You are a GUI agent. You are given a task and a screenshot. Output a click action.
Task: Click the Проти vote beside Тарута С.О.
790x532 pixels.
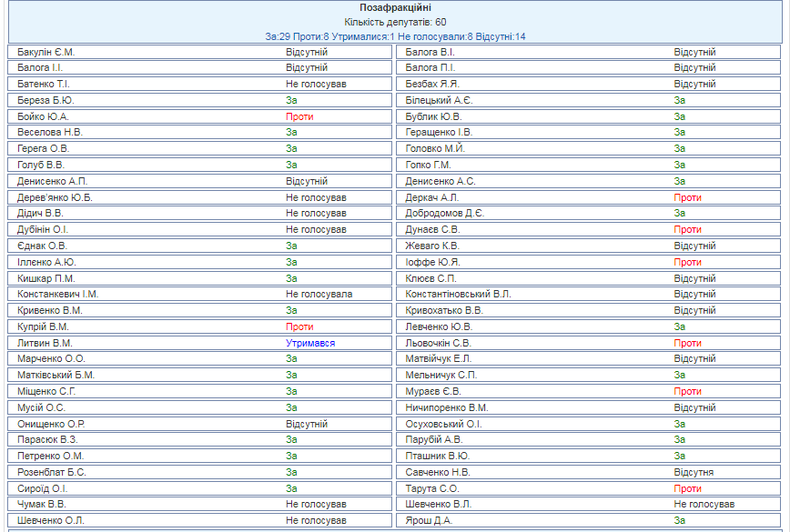pos(687,488)
